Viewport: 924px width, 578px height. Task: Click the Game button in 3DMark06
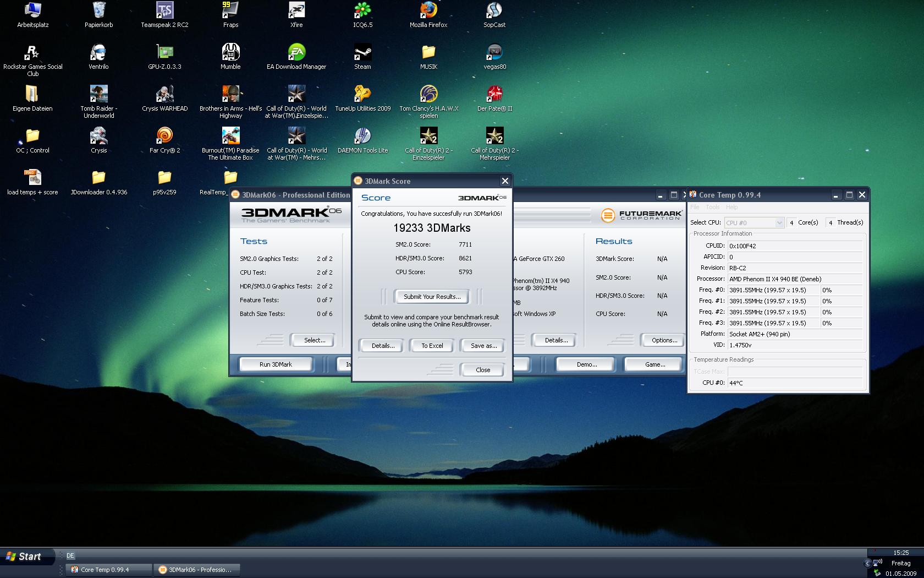coord(655,364)
